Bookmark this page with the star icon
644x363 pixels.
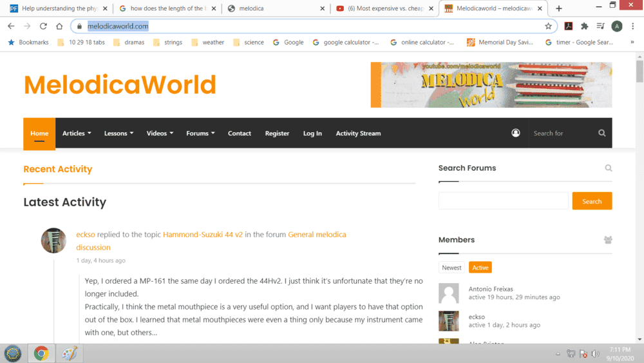(x=548, y=26)
